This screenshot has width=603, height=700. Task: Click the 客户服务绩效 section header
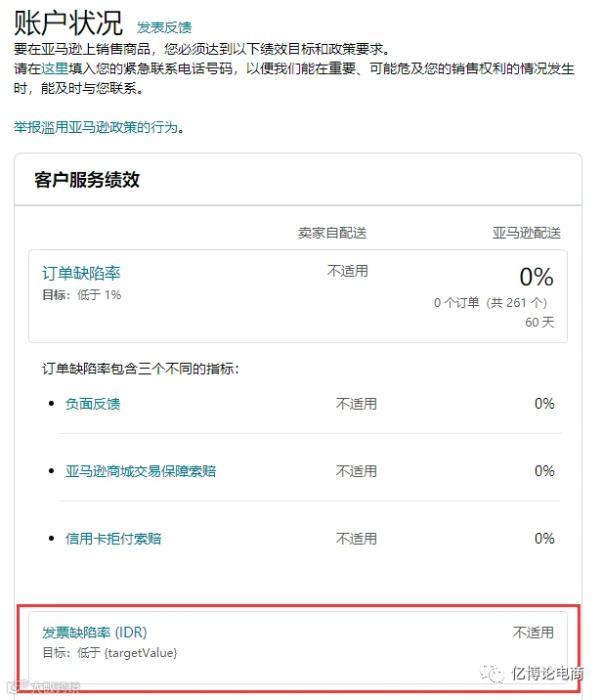tap(87, 180)
